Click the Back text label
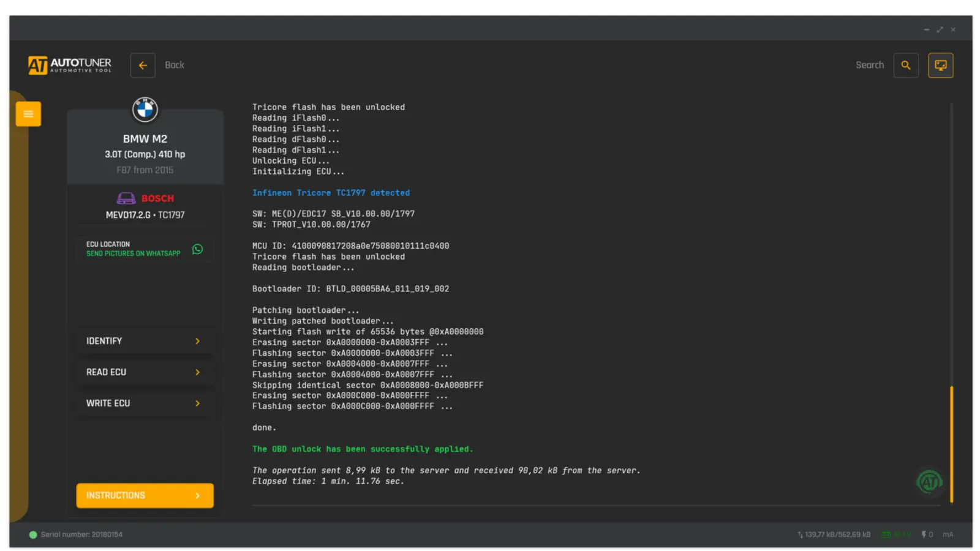The height and width of the screenshot is (551, 980). pos(175,65)
